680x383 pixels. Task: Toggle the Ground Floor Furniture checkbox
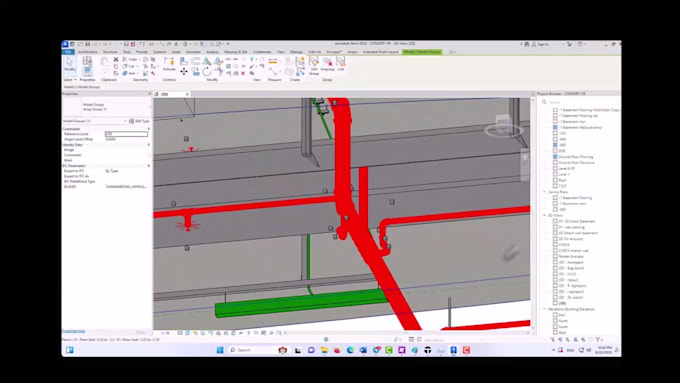tap(555, 163)
